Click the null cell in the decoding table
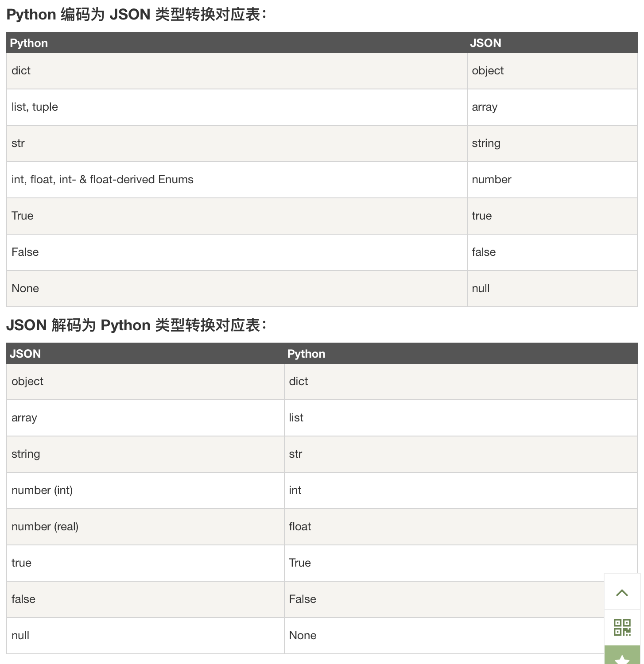644x664 pixels. click(x=20, y=635)
